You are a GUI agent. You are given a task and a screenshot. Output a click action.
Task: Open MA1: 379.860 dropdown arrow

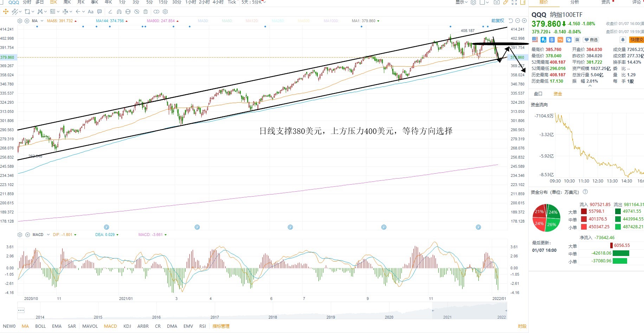[378, 21]
